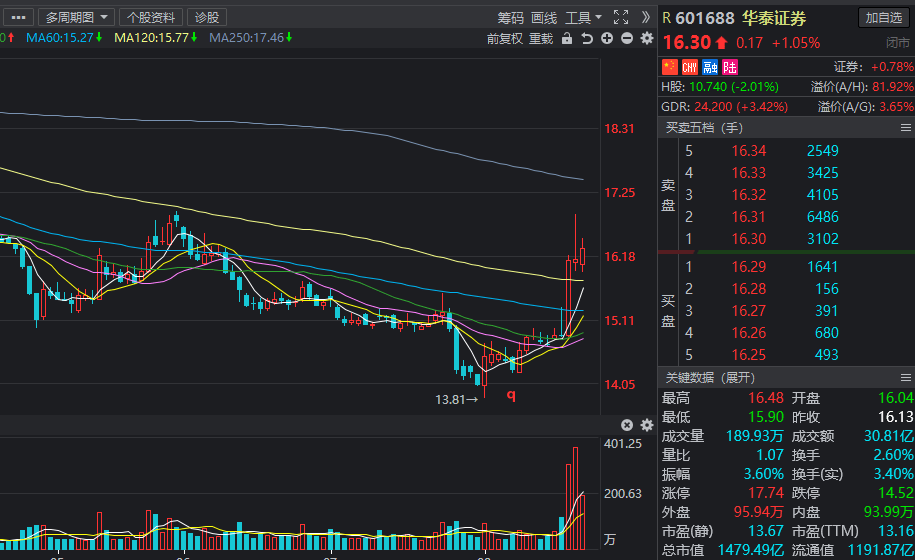This screenshot has width=915, height=560.
Task: Click the 融 margin trading badge
Action: point(710,67)
